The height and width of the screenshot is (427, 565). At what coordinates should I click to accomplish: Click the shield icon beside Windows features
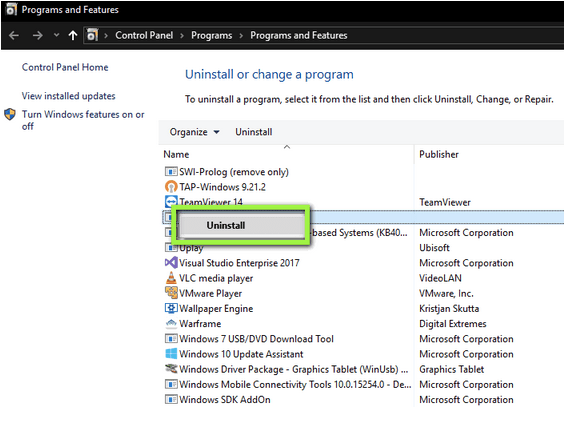[x=10, y=114]
